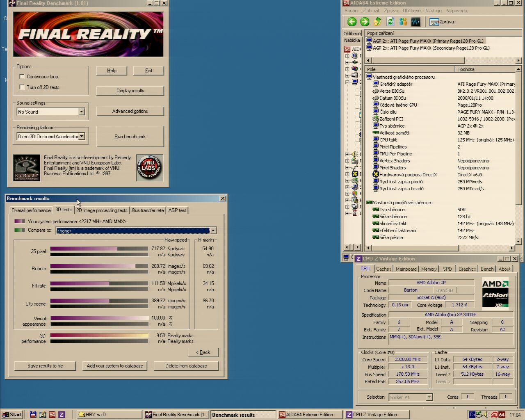Toggle the Turn off 2D tests checkbox
Screen dimensions: 525x420
(22, 87)
